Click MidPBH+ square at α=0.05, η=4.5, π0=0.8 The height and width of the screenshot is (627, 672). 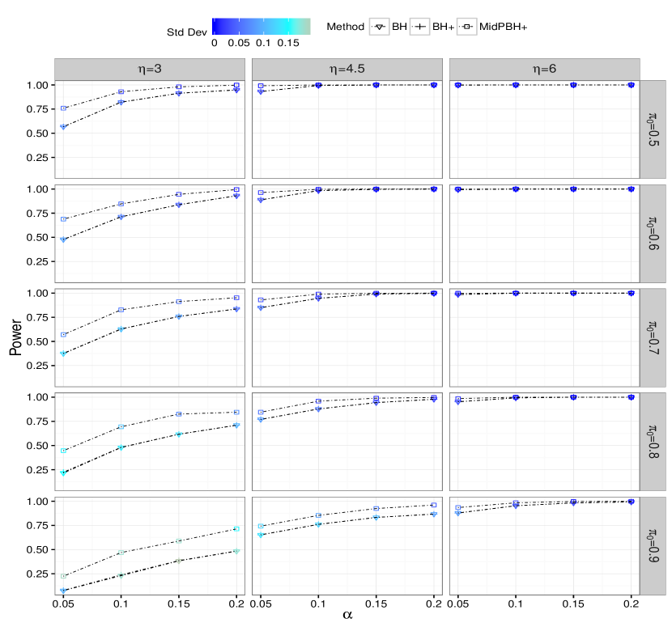261,412
